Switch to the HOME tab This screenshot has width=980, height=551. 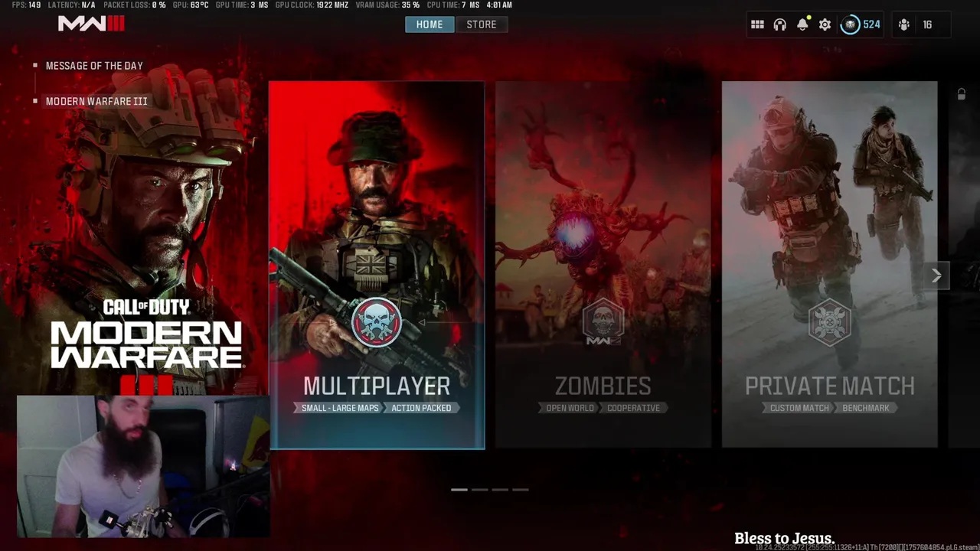click(x=430, y=24)
